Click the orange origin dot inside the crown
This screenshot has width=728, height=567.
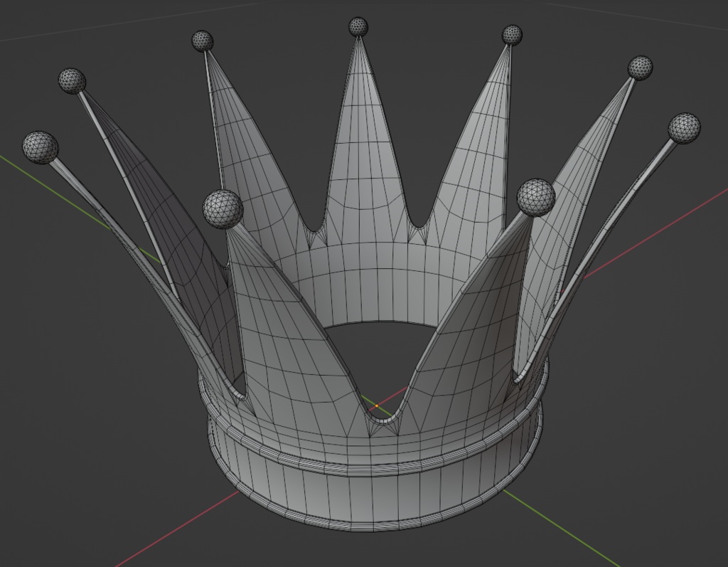point(377,406)
